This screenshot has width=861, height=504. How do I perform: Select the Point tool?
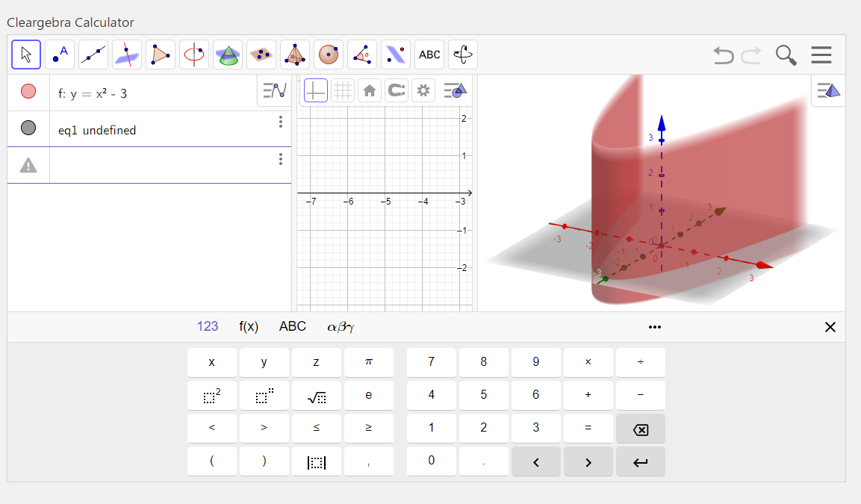click(60, 55)
